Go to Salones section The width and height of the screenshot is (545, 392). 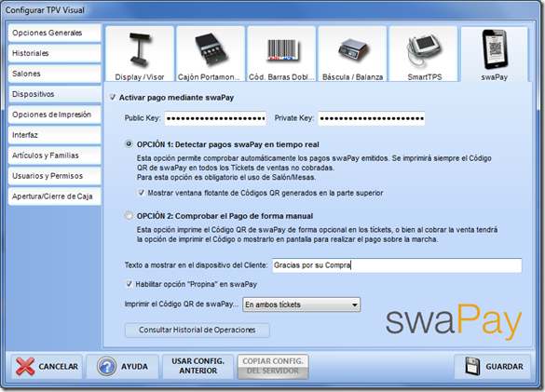pyautogui.click(x=54, y=74)
